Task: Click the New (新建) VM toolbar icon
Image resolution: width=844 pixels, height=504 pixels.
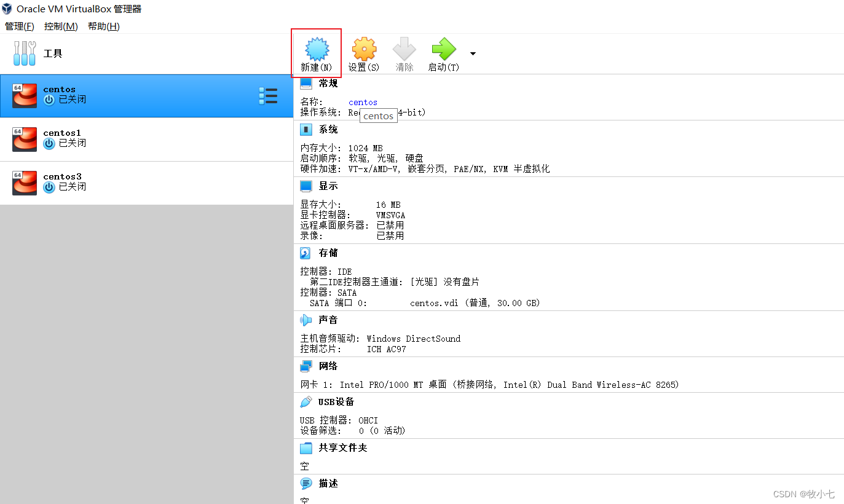Action: pyautogui.click(x=317, y=49)
